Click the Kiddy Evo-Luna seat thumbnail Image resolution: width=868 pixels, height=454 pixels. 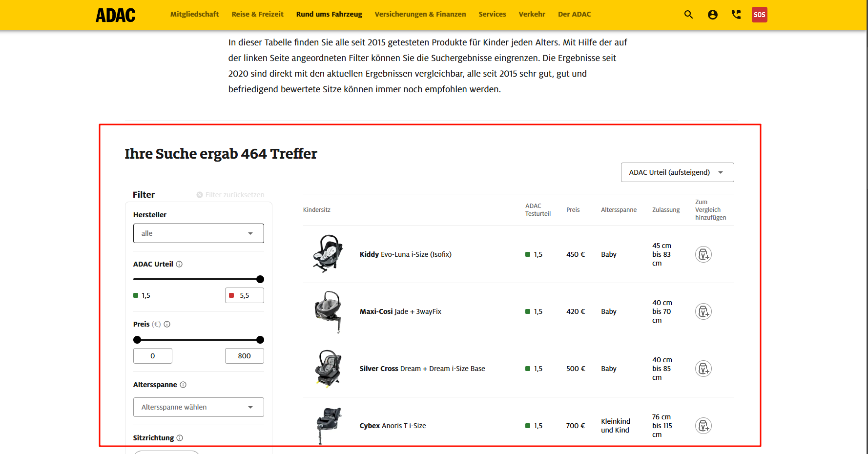pyautogui.click(x=328, y=254)
